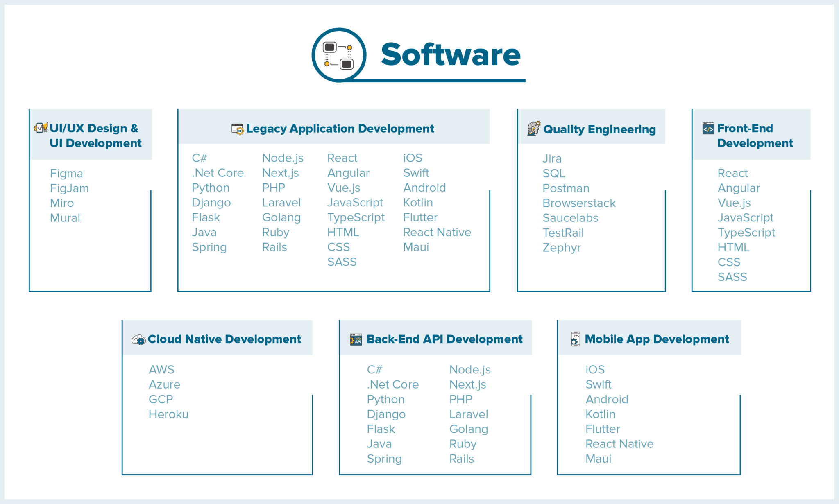The image size is (839, 504).
Task: Click Django under Legacy Application Development
Action: click(211, 203)
